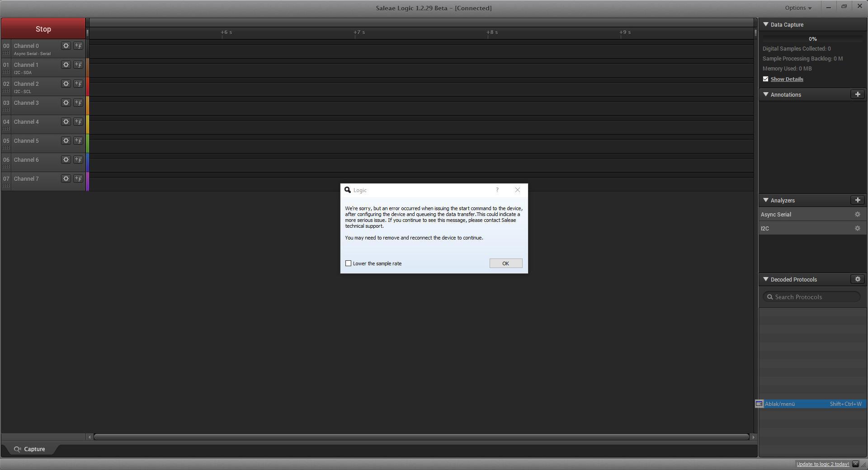Viewport: 868px width, 470px height.
Task: Set trigger edge for Channel 5
Action: point(78,141)
